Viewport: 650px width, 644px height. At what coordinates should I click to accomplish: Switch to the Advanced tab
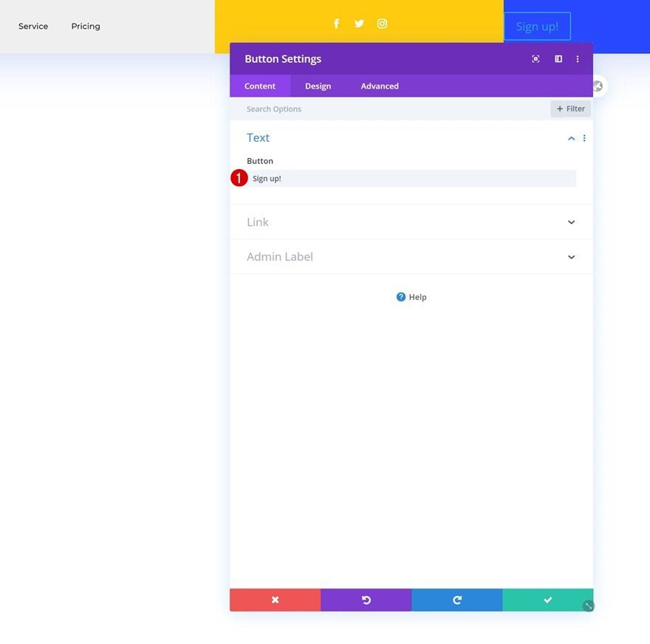380,86
